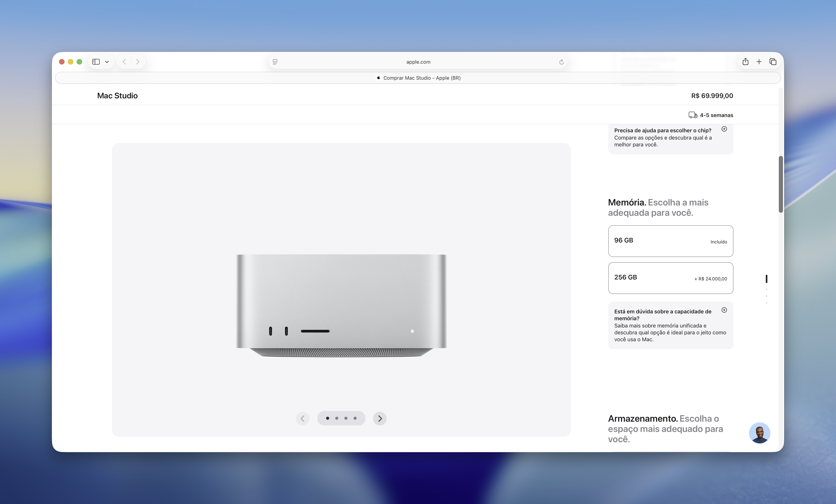Viewport: 836px width, 504px height.
Task: Select the 96 GB memory option
Action: pos(670,241)
